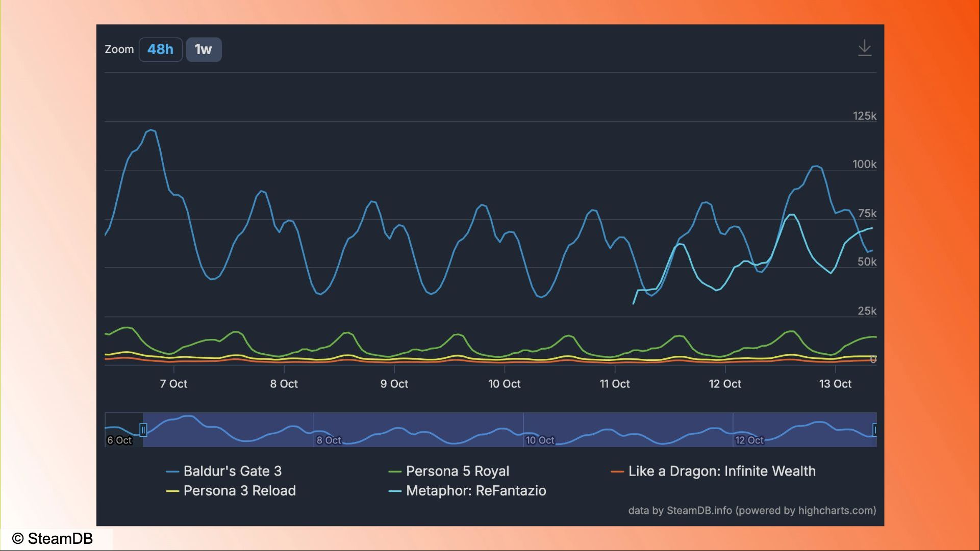Click the Baldur's Gate 3 peak on 6 Oct

click(x=150, y=130)
